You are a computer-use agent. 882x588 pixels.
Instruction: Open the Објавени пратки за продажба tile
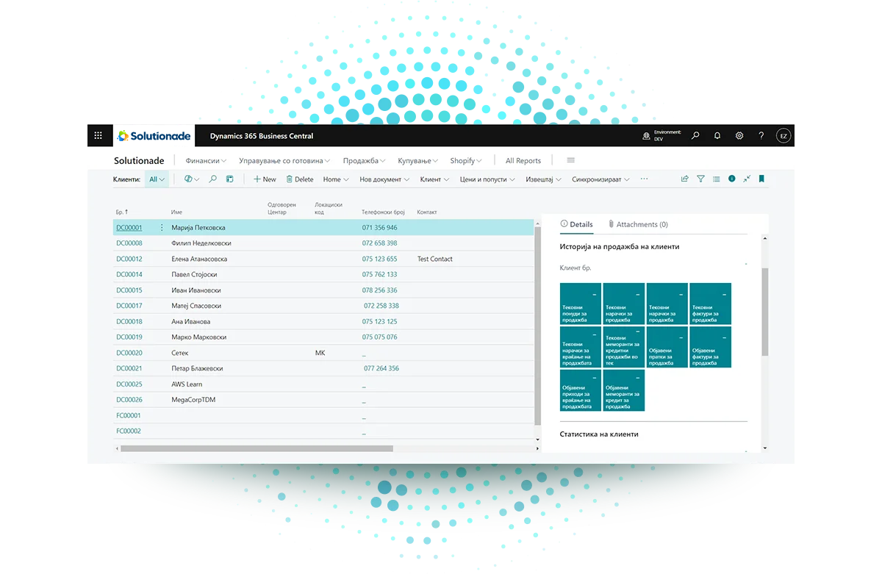point(667,348)
